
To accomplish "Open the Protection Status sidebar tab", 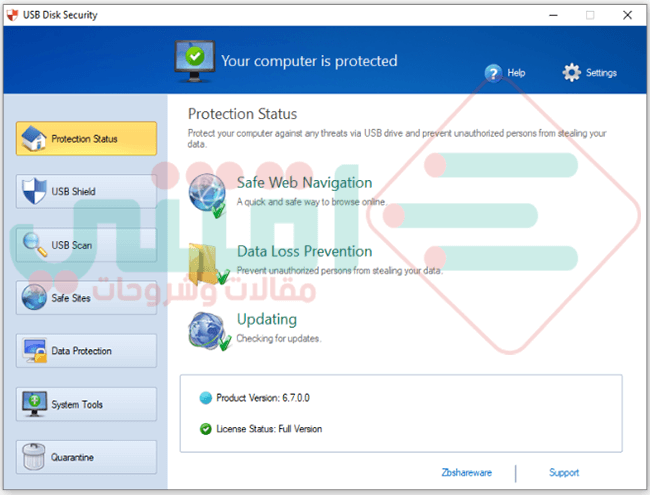I will coord(86,138).
